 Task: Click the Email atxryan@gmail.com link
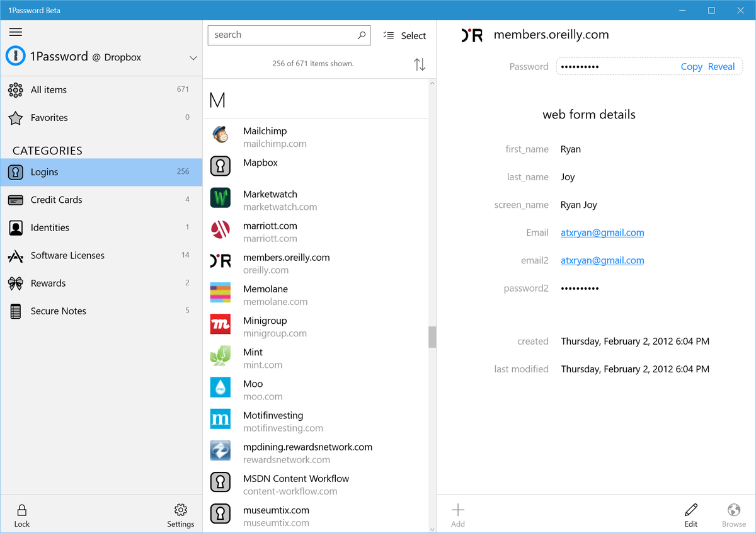(x=602, y=232)
